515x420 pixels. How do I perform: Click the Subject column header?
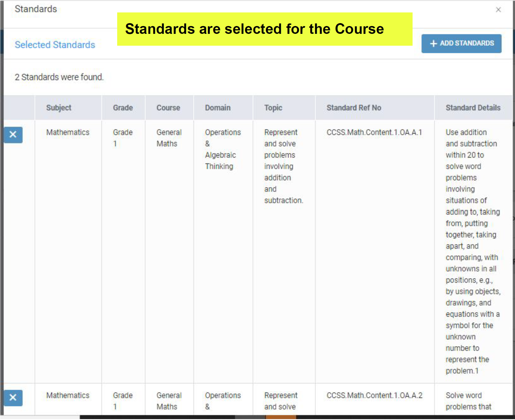[x=59, y=108]
